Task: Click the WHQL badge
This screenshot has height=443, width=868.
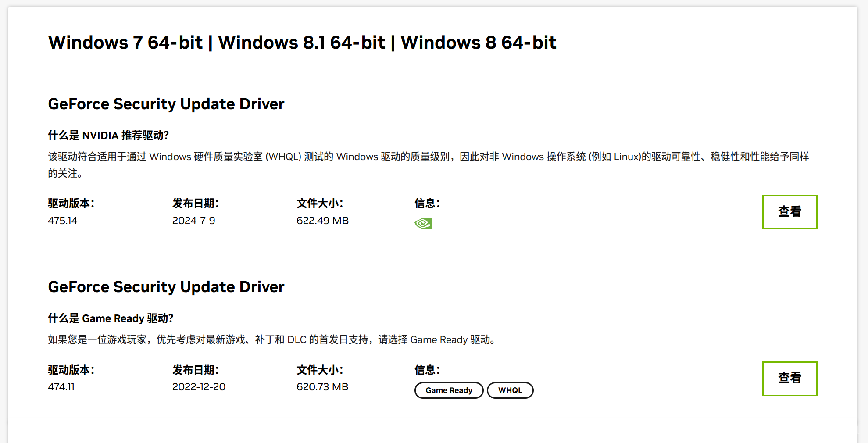Action: pyautogui.click(x=510, y=390)
